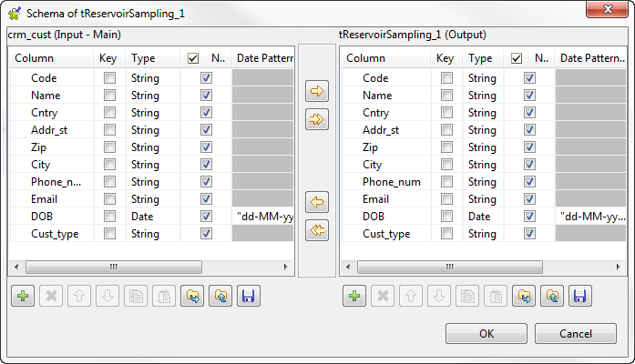Toggle the Key checkbox for input Code row
635x364 pixels.
click(x=109, y=78)
